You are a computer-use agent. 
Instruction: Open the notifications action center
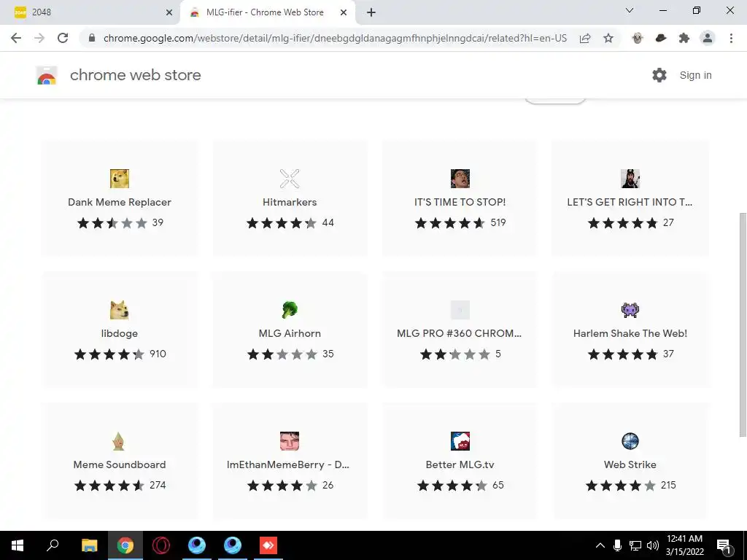724,546
